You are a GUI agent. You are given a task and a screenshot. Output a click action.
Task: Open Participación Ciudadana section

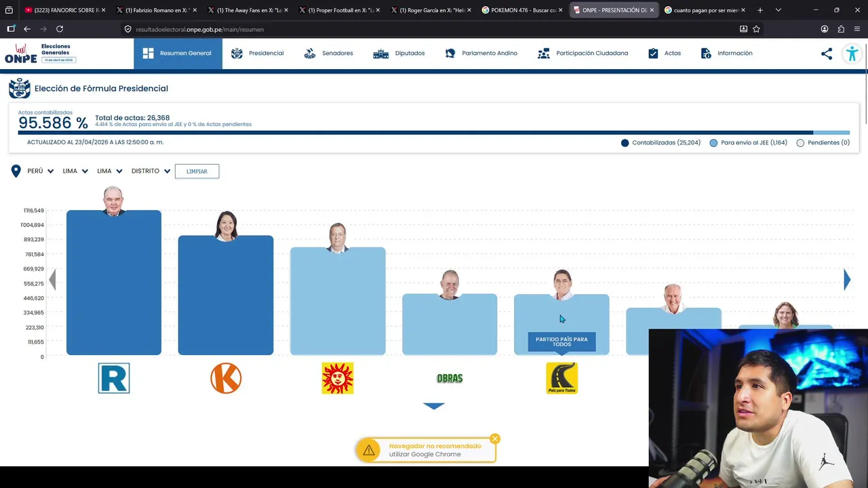click(x=583, y=53)
